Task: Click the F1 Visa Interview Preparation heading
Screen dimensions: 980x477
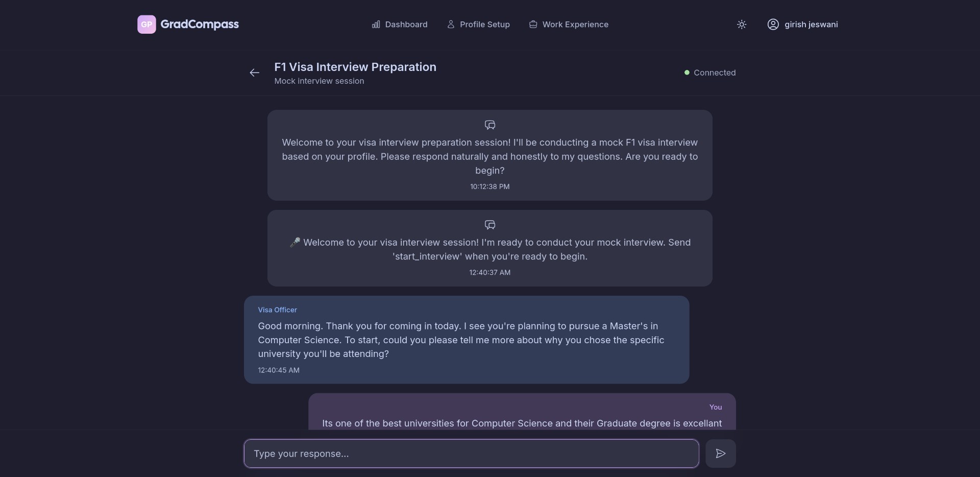Action: (x=355, y=67)
